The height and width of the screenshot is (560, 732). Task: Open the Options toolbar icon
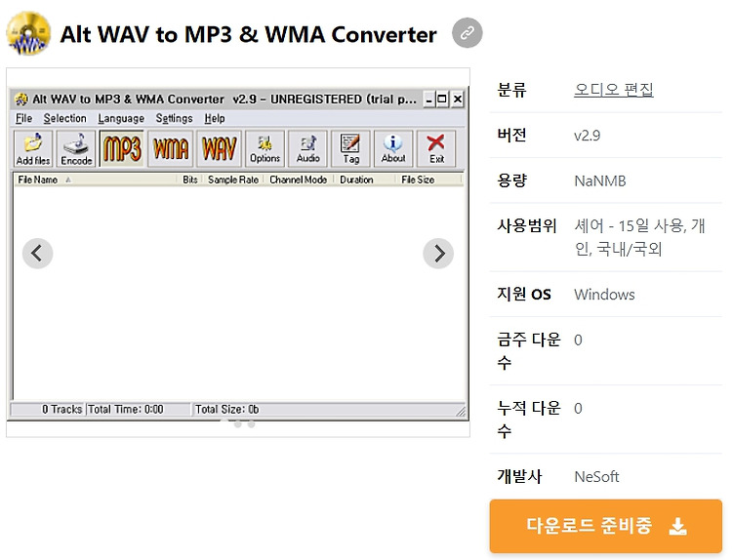pos(264,148)
